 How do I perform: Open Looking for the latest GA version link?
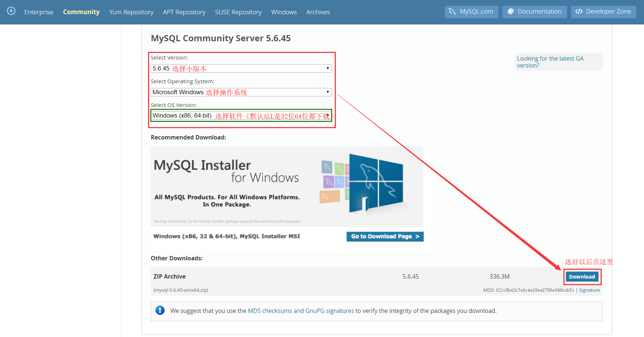(x=550, y=62)
